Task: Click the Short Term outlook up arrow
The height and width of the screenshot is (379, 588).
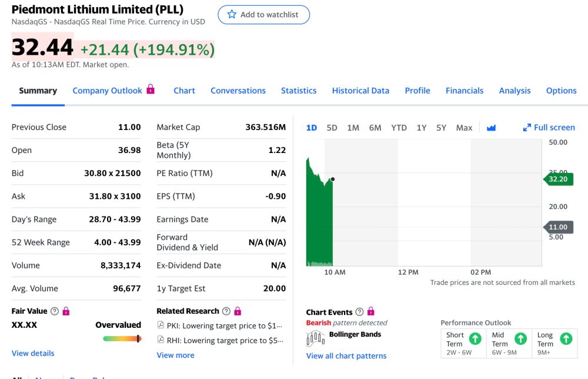Action: click(475, 339)
